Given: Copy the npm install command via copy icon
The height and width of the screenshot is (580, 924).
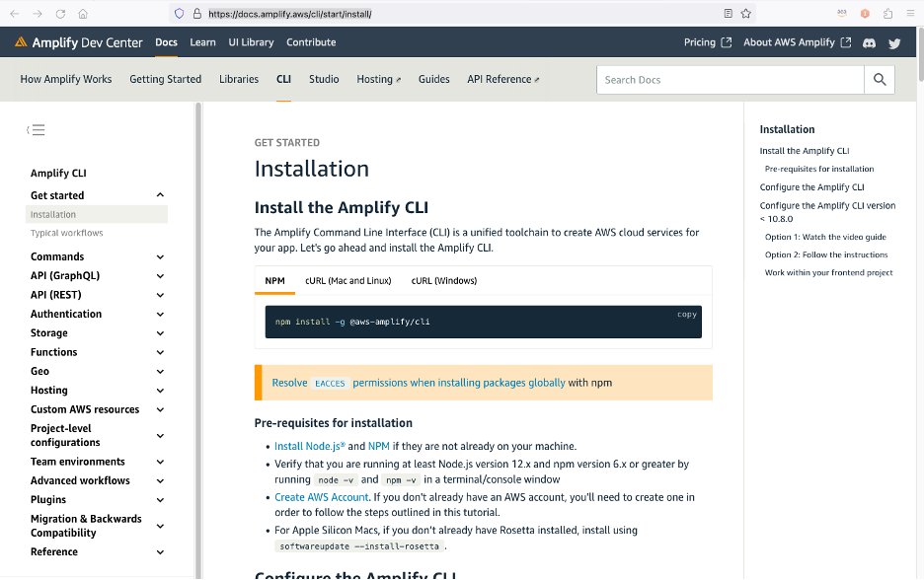Looking at the screenshot, I should click(x=686, y=314).
